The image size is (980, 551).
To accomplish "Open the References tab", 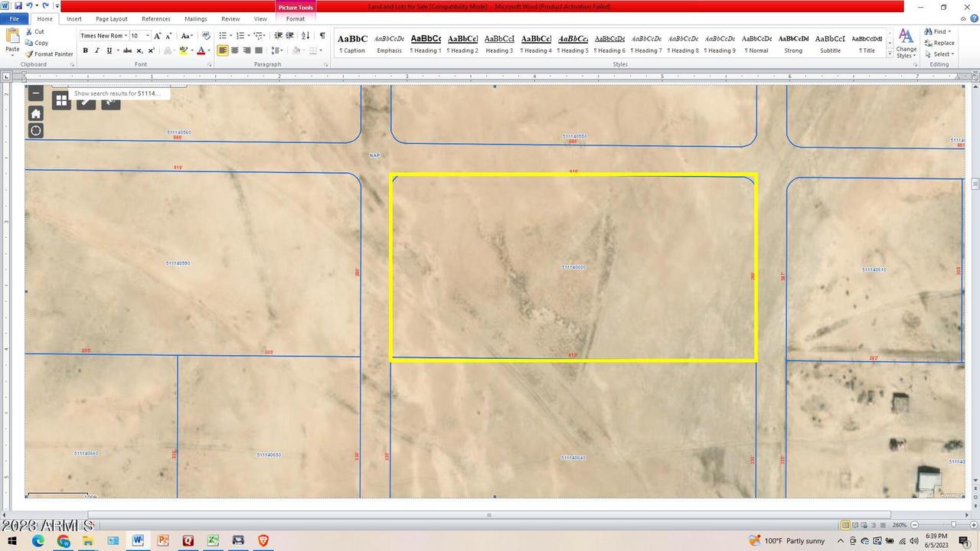I will (156, 19).
